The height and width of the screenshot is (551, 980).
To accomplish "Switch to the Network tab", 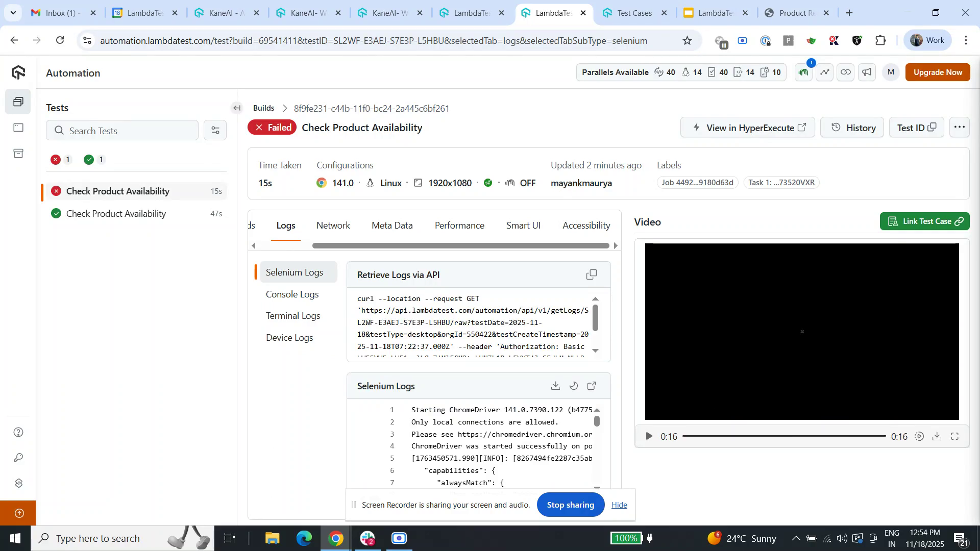I will click(333, 225).
